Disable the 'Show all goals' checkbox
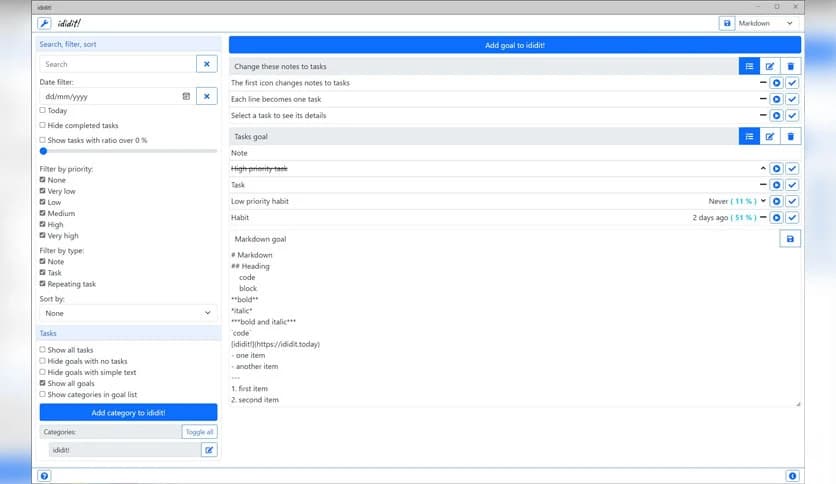Viewport: 836px width, 484px height. [x=42, y=383]
